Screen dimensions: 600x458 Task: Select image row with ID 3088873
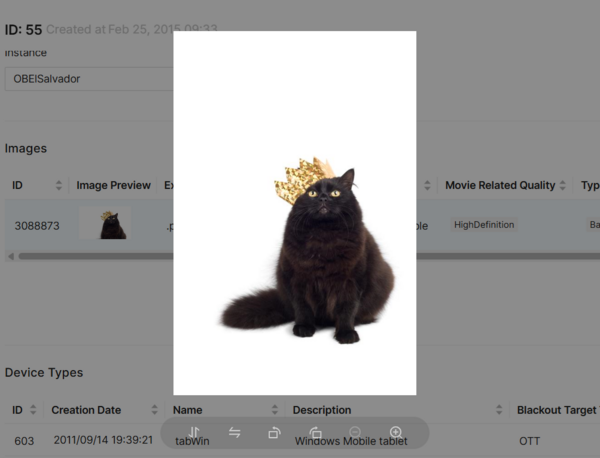pyautogui.click(x=36, y=226)
